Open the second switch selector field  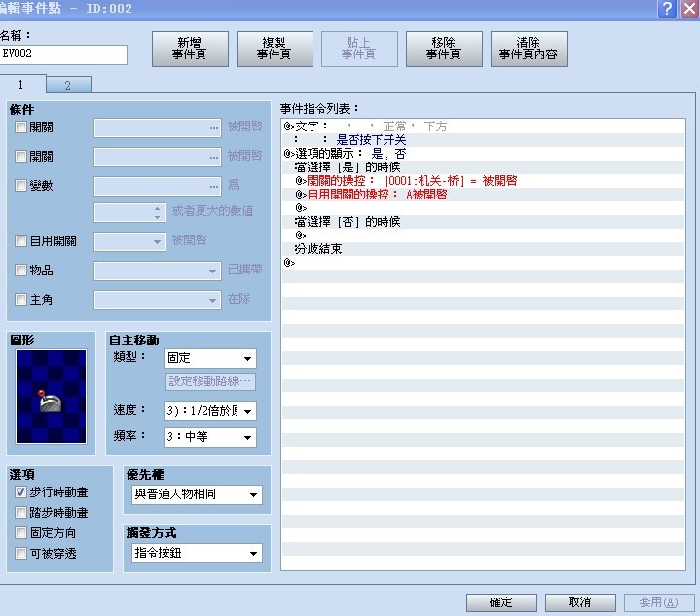(158, 157)
